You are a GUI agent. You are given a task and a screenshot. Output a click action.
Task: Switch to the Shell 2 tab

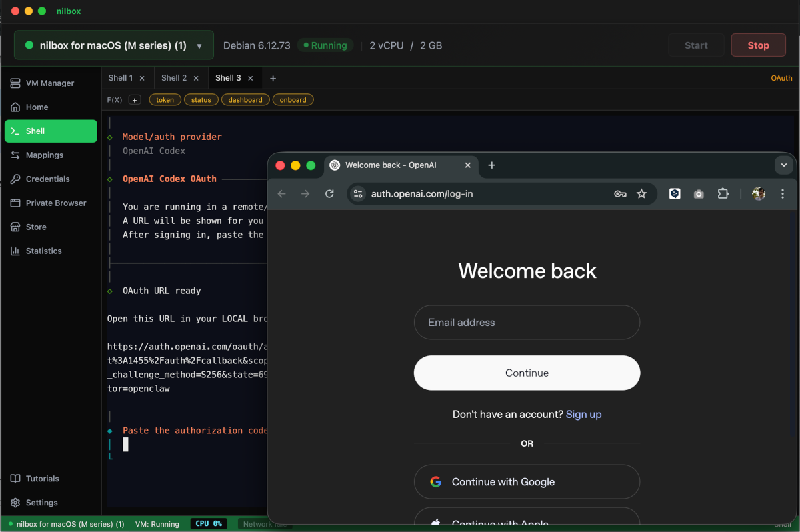click(x=173, y=77)
